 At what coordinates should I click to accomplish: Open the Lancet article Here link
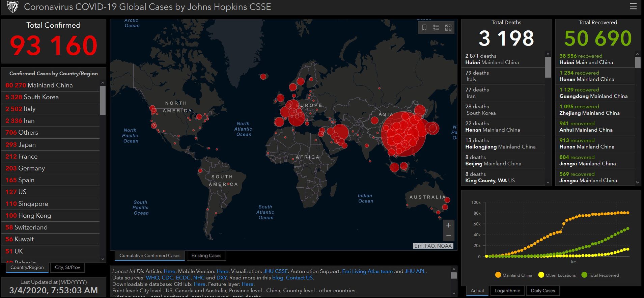pyautogui.click(x=169, y=271)
